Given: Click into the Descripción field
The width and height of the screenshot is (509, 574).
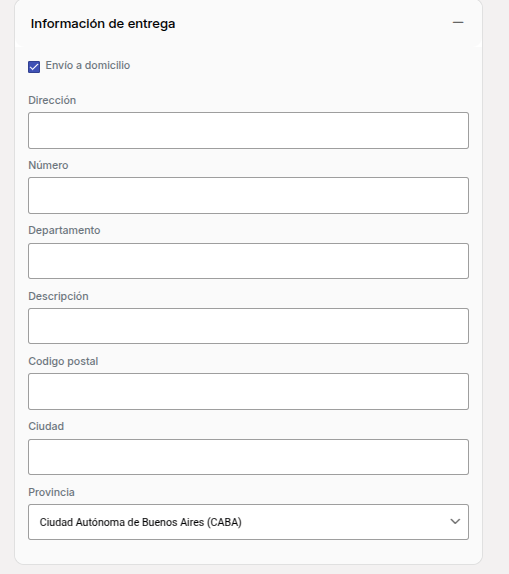Looking at the screenshot, I should 248,326.
